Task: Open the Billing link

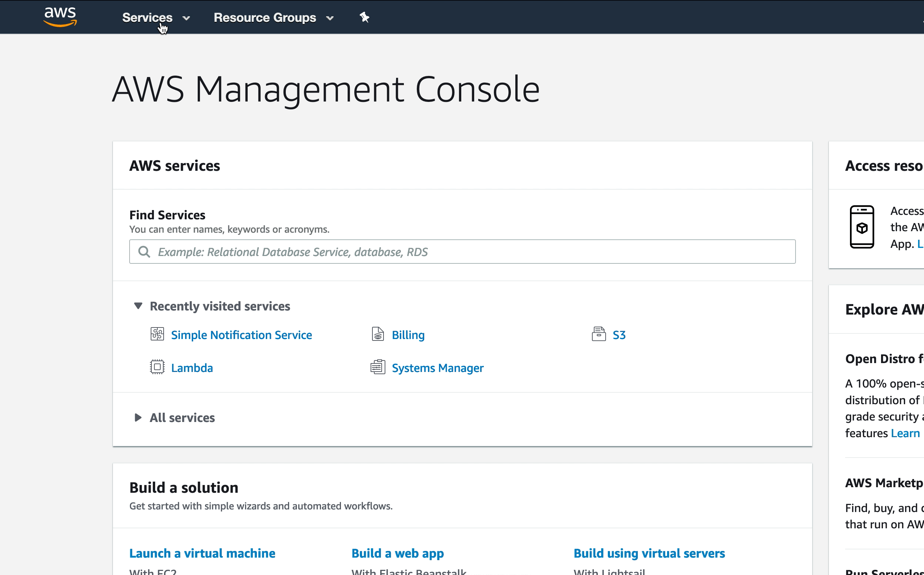Action: [x=408, y=335]
